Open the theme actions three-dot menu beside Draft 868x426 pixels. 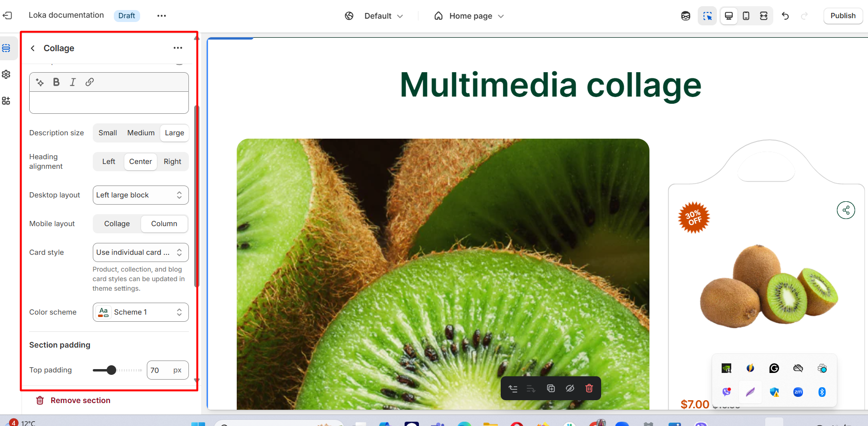pyautogui.click(x=162, y=16)
